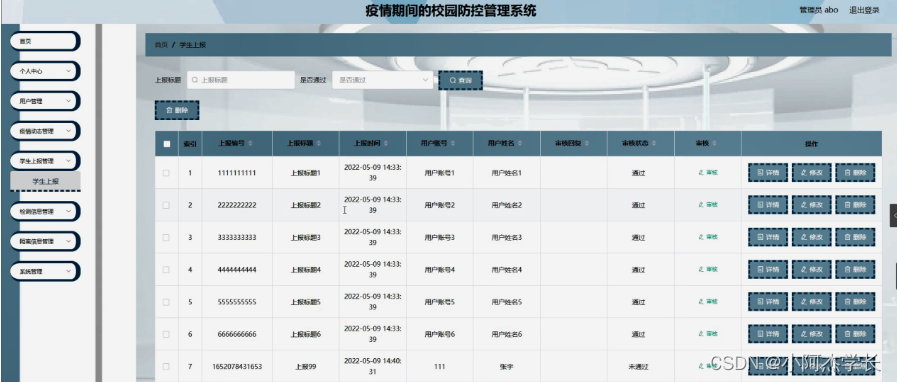The image size is (897, 382).
Task: Click 删除 for row 3333333333
Action: (855, 237)
